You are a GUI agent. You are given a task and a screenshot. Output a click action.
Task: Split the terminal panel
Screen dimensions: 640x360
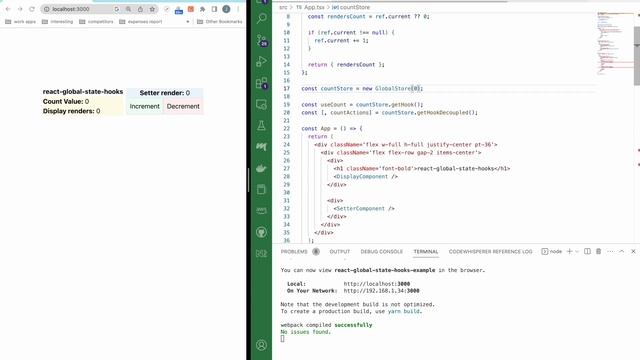(x=587, y=251)
